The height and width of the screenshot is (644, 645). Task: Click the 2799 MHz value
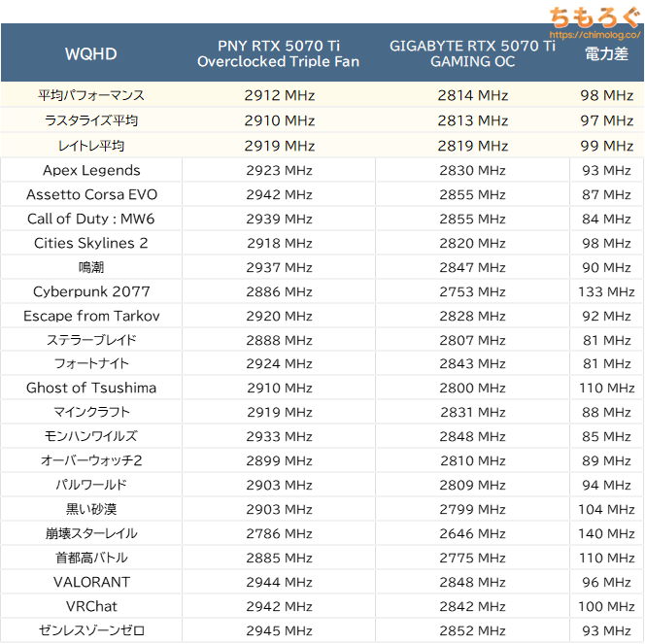pyautogui.click(x=473, y=509)
